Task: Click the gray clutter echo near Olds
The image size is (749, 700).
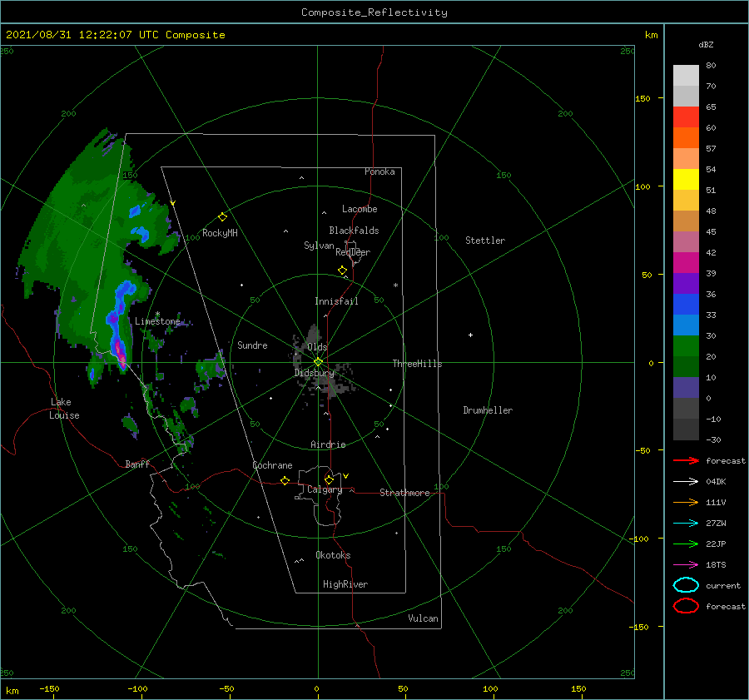Action: 313,336
